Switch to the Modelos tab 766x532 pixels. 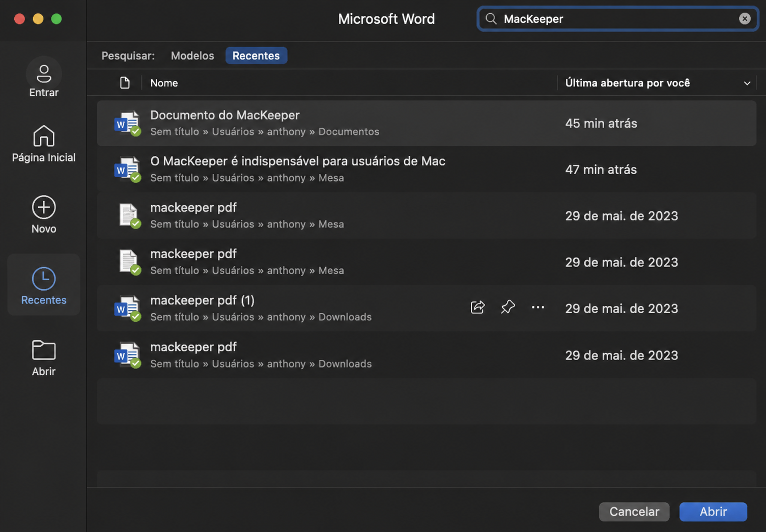coord(192,55)
